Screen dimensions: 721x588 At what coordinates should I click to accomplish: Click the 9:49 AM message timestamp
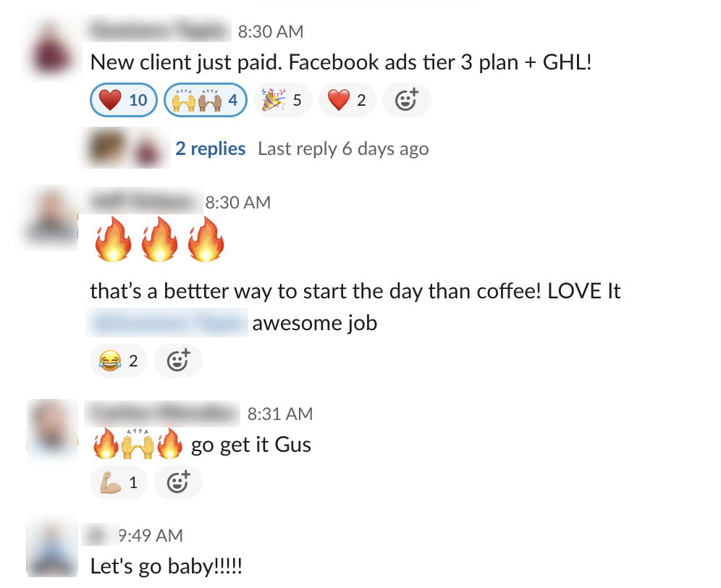pyautogui.click(x=151, y=536)
